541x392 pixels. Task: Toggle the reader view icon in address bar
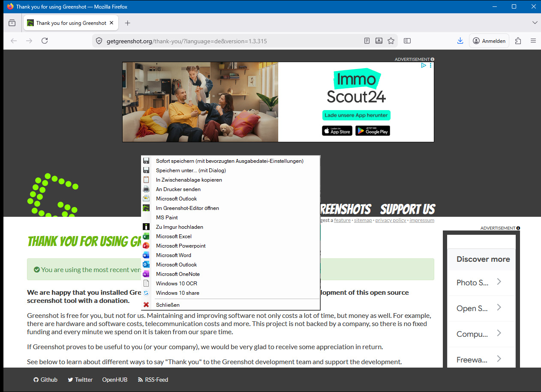point(367,41)
